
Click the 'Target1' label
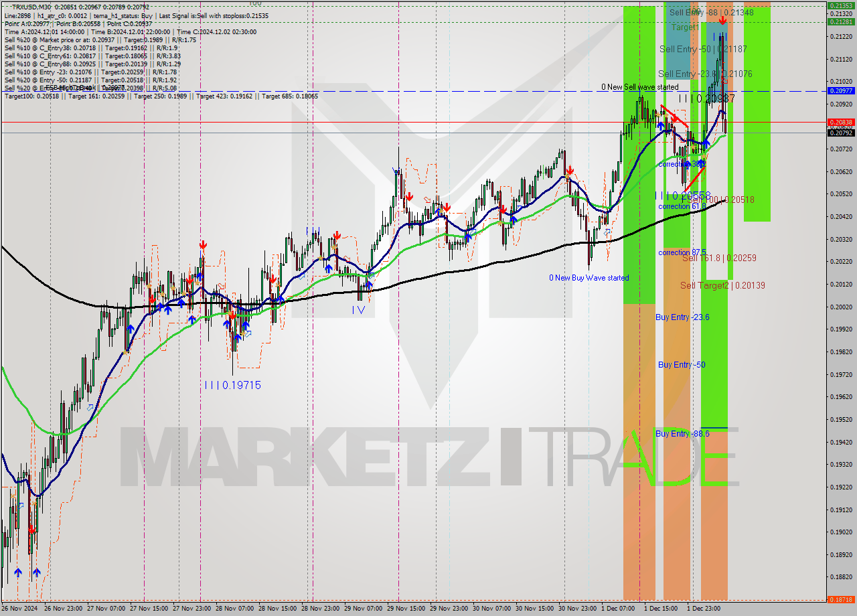686,27
